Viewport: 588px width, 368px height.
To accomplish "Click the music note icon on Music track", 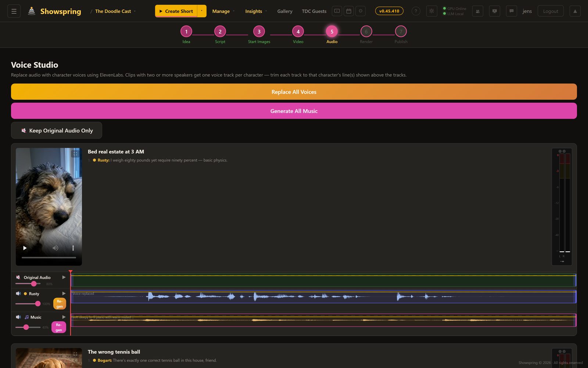I will coord(26,317).
